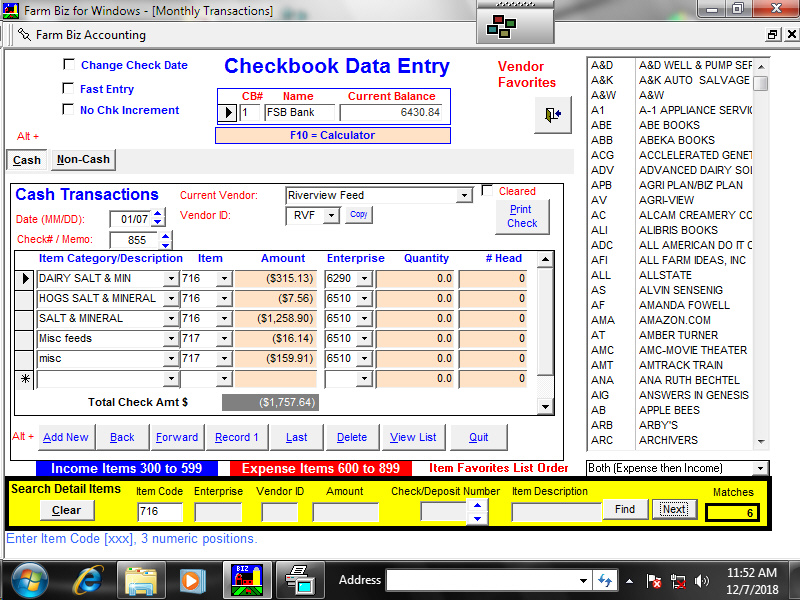Click the transaction grid scroll down arrow
The height and width of the screenshot is (600, 800).
pyautogui.click(x=545, y=407)
